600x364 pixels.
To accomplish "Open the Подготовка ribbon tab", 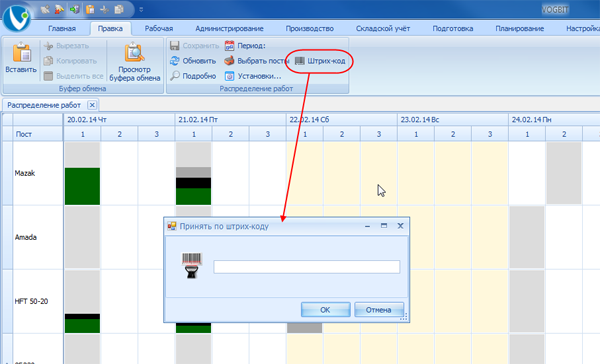I will tap(453, 29).
